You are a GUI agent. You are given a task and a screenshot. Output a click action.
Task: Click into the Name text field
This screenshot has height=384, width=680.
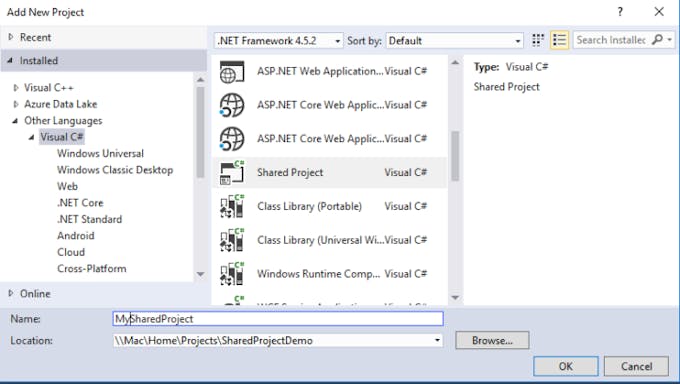(278, 319)
